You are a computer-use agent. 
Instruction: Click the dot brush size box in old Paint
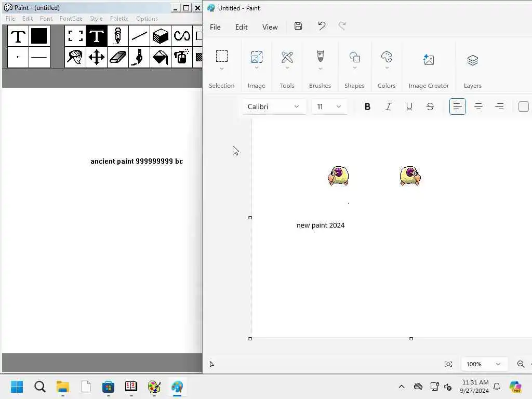point(18,57)
